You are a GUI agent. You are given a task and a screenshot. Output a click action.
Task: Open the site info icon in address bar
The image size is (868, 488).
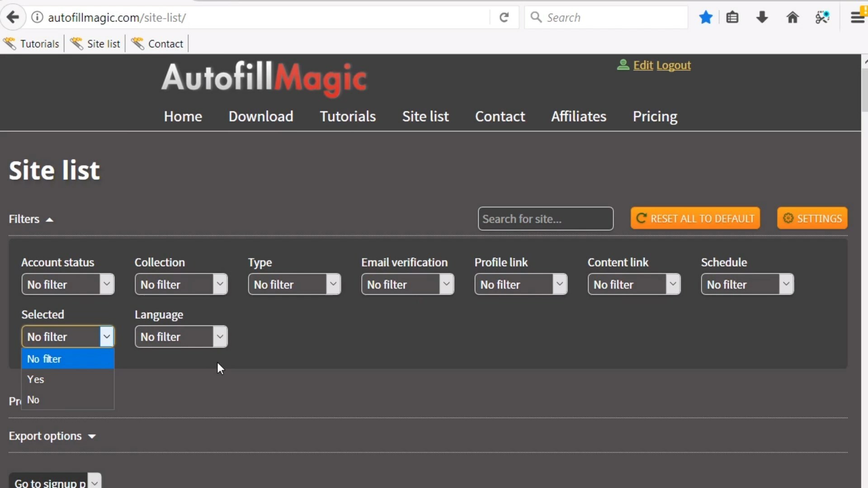(x=37, y=17)
